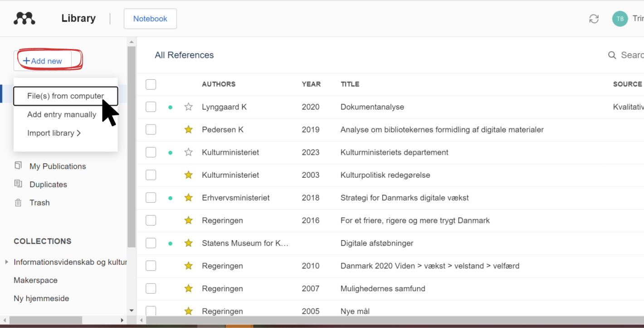Open the Nye mål reference

pyautogui.click(x=355, y=311)
